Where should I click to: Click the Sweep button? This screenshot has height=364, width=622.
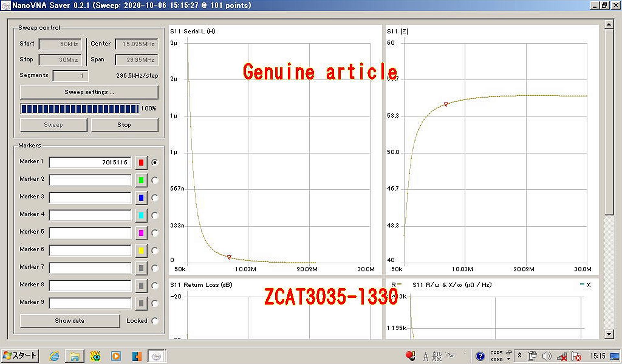pyautogui.click(x=53, y=125)
